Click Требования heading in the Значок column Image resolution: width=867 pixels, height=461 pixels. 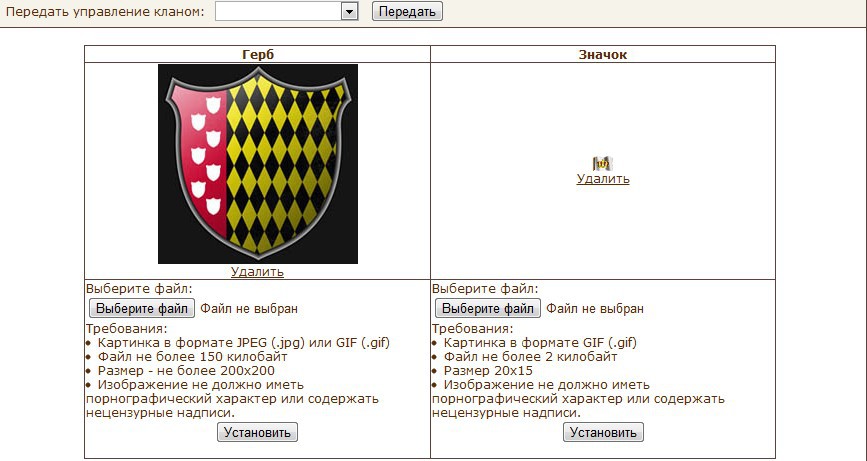473,329
